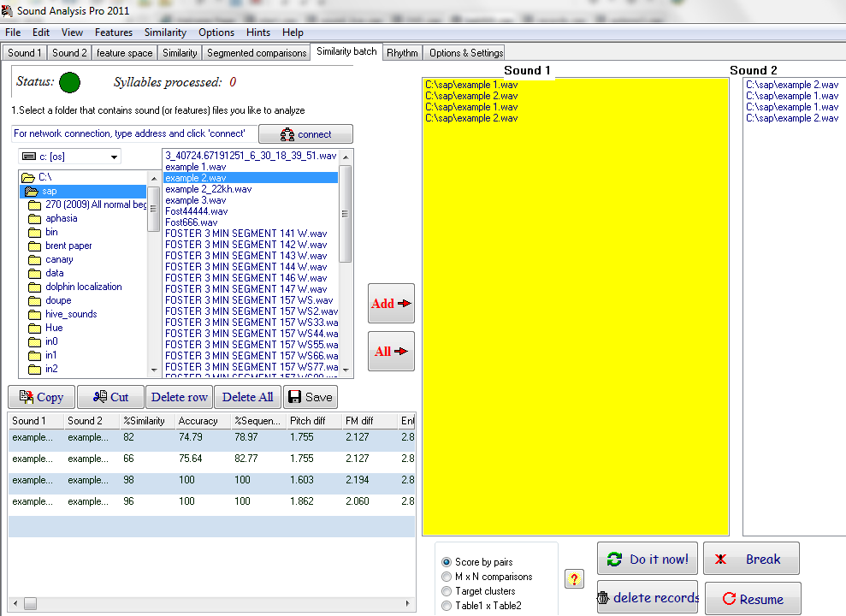Select the M x N comparisons option
Viewport: 846px width, 616px height.
click(x=447, y=577)
